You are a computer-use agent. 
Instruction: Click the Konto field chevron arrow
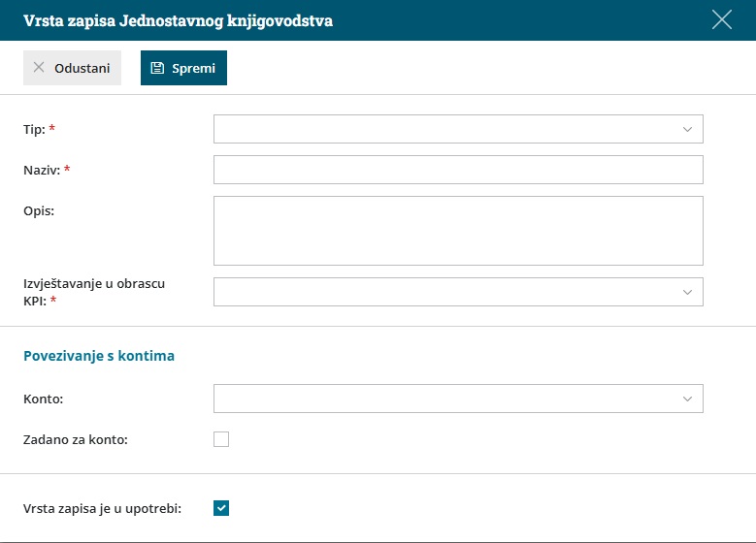click(687, 399)
